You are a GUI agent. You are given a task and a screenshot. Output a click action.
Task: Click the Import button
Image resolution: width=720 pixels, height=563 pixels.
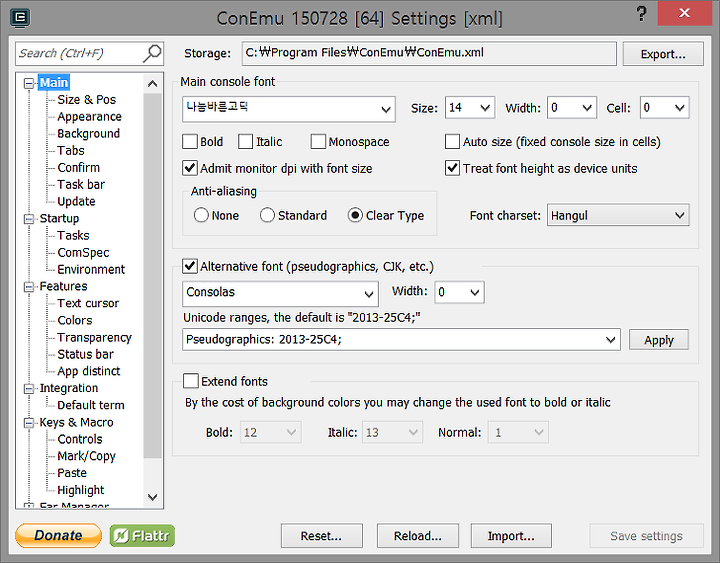coord(511,536)
